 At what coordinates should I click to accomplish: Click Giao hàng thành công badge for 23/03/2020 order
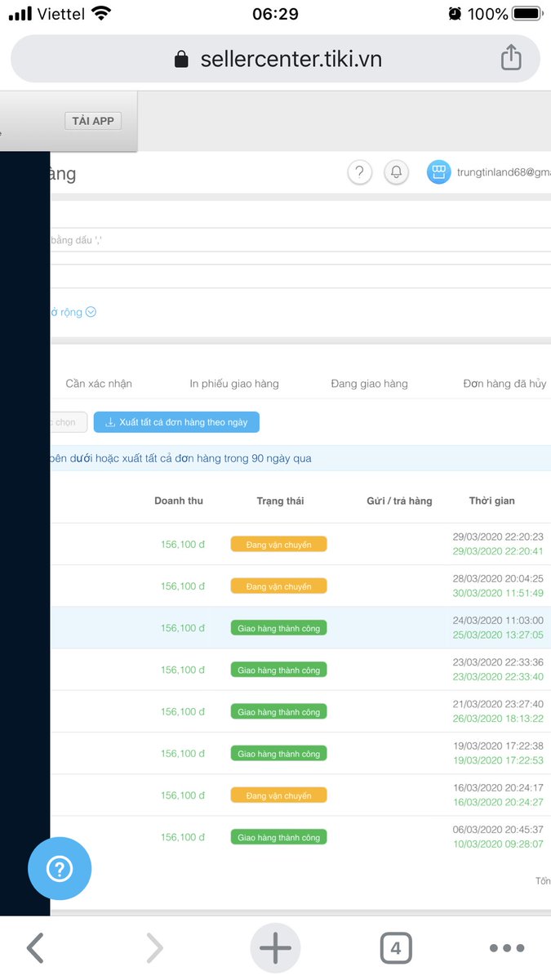coord(279,670)
